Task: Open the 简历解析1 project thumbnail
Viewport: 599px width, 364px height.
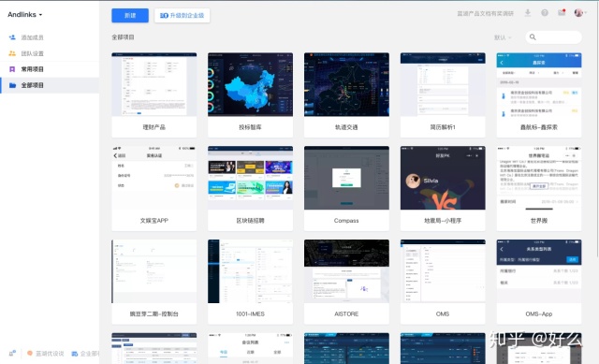Action: pyautogui.click(x=443, y=84)
